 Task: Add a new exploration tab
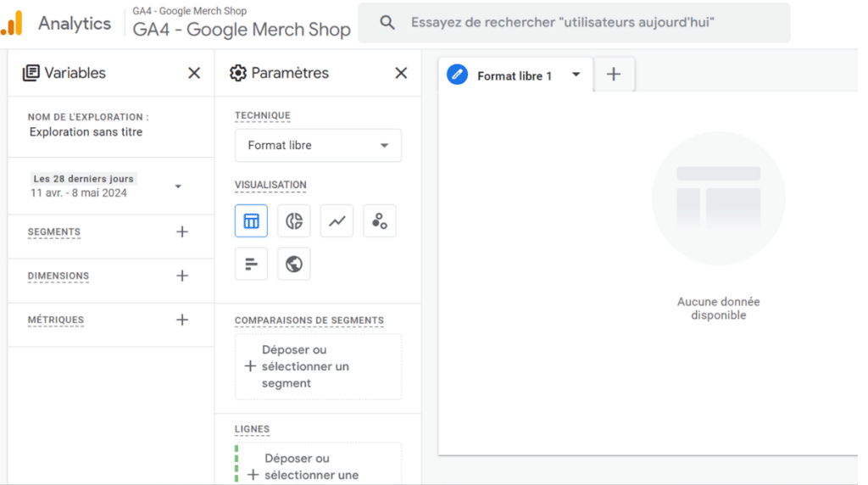point(614,74)
